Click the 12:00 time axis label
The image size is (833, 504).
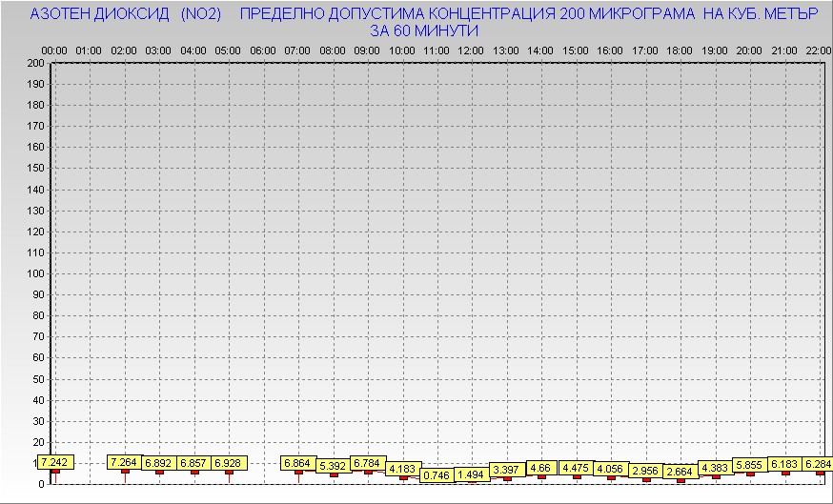[471, 50]
